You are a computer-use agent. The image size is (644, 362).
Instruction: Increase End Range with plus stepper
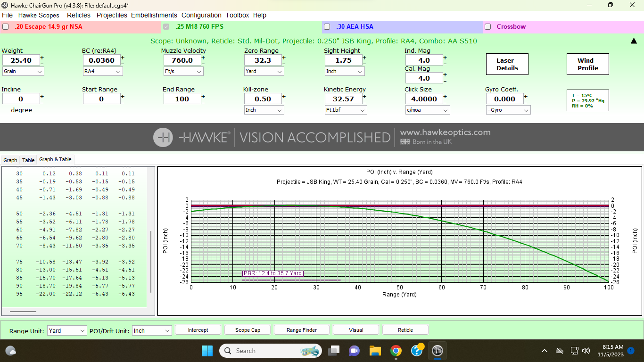click(203, 97)
